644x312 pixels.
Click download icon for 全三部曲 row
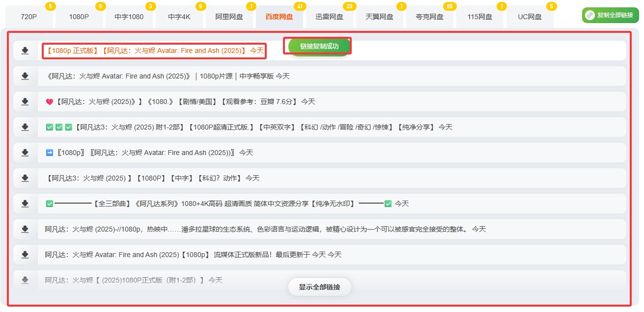pos(25,204)
